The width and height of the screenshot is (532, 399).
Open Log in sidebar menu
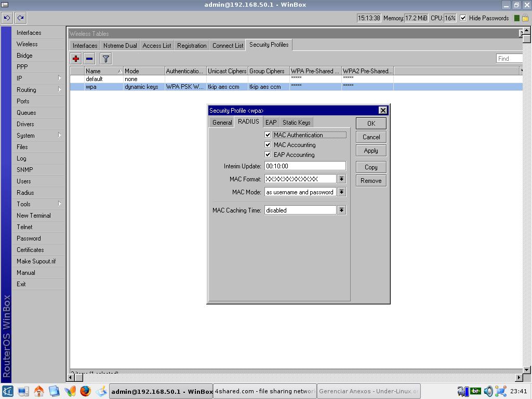coord(21,158)
